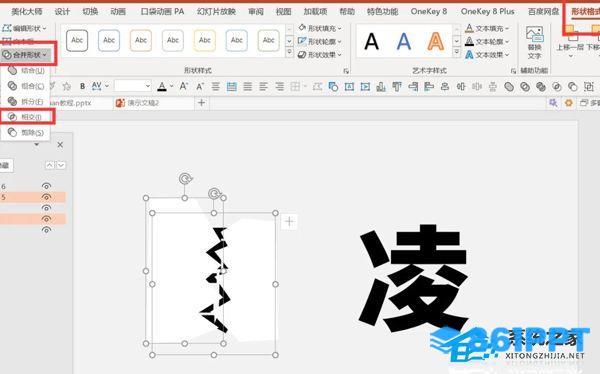Image resolution: width=600 pixels, height=374 pixels.
Task: Apply the orange outlined A WordArt style
Action: (436, 41)
